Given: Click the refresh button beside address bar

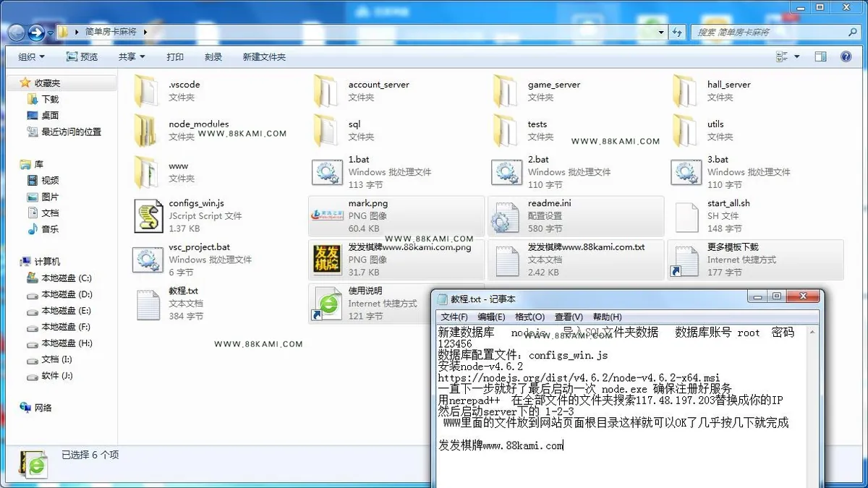Looking at the screenshot, I should point(677,32).
